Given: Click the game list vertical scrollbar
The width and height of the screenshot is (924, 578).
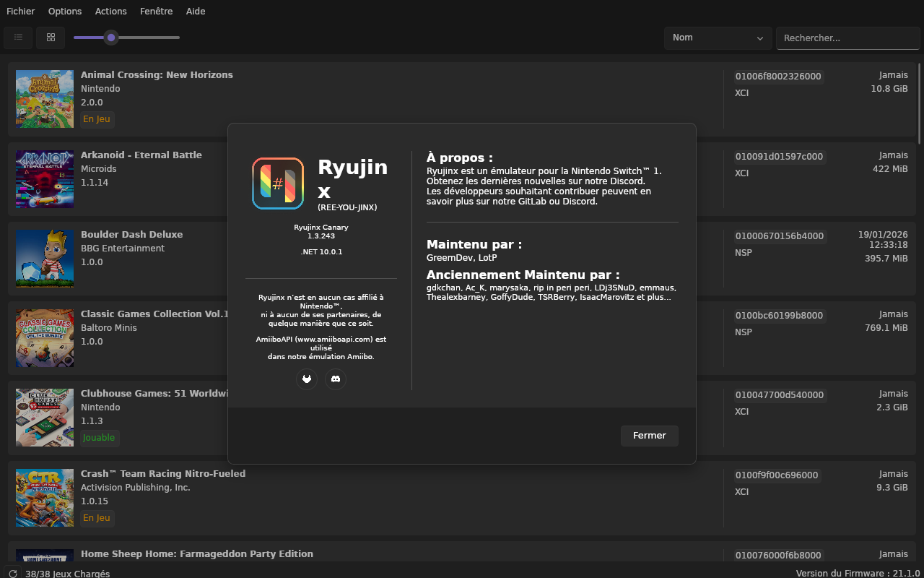Looking at the screenshot, I should 919,103.
